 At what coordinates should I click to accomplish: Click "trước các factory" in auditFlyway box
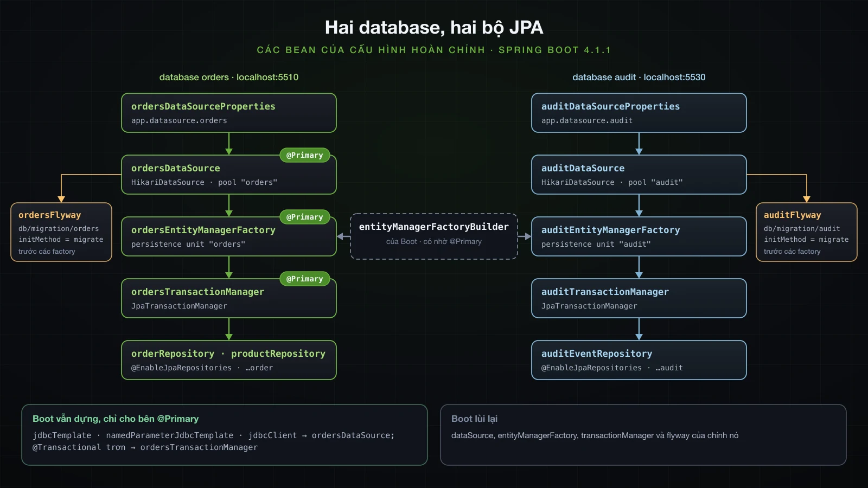point(792,251)
